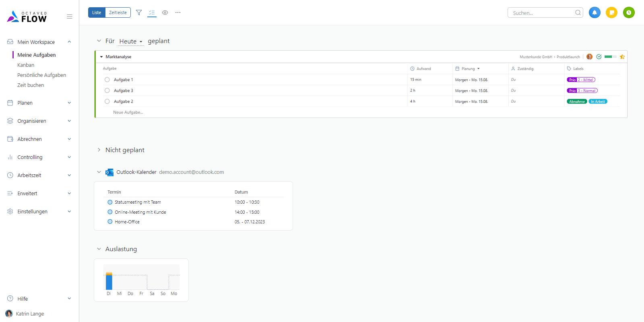
Task: Open the Heute date dropdown
Action: coord(131,41)
